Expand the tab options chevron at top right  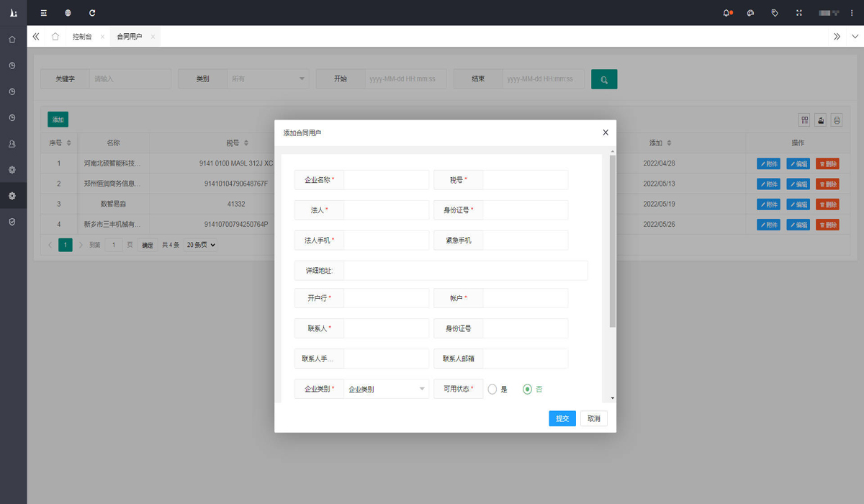(855, 37)
